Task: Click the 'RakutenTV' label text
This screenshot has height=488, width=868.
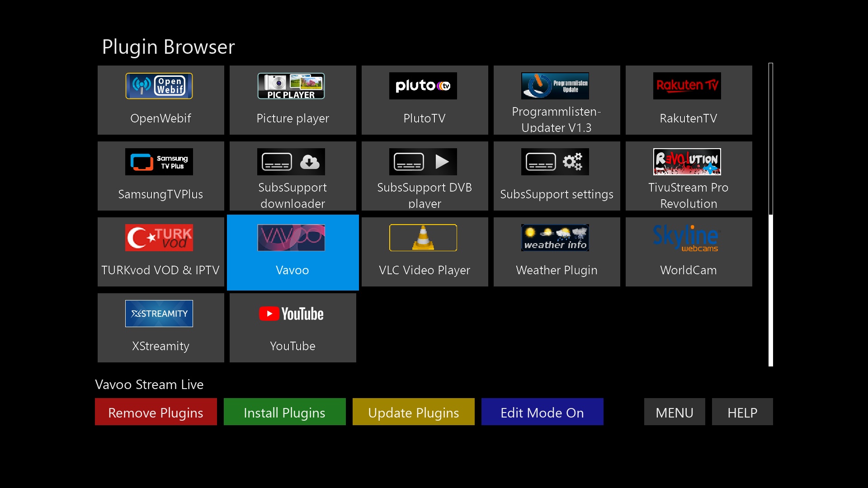Action: [689, 118]
